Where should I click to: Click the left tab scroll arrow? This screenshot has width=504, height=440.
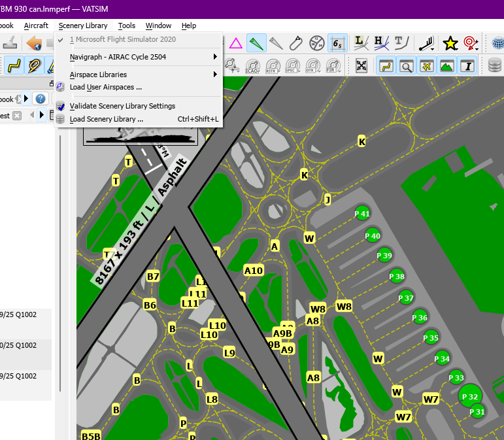tap(32, 115)
